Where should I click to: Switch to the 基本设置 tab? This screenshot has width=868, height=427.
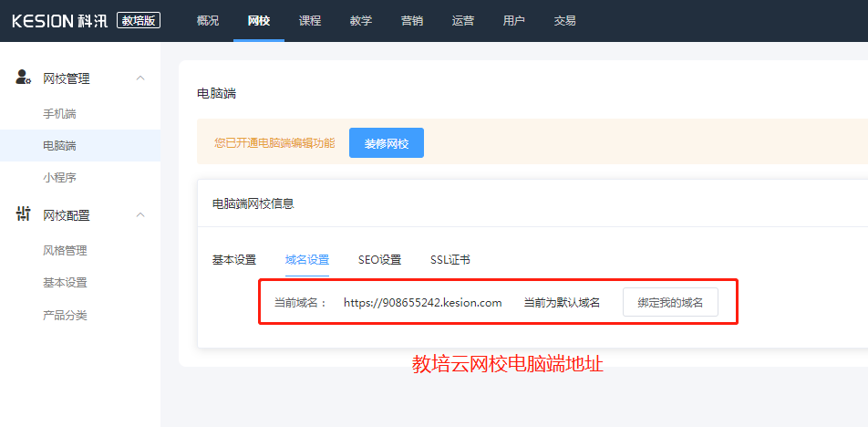234,260
